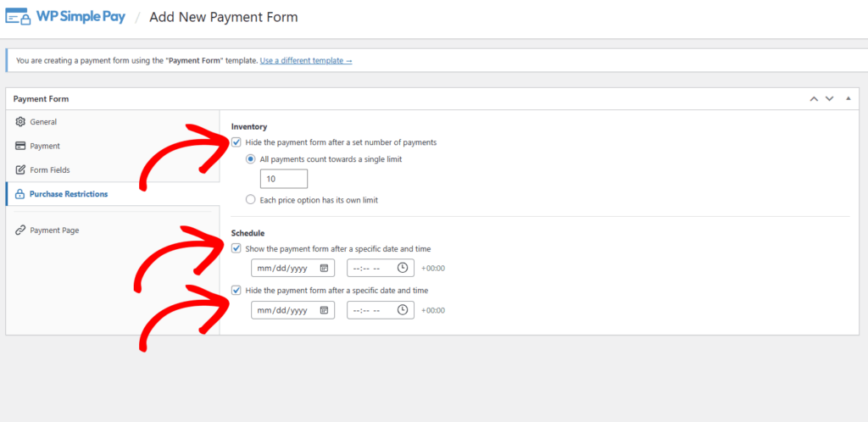This screenshot has height=422, width=868.
Task: Click the payment limit number field
Action: tap(284, 180)
